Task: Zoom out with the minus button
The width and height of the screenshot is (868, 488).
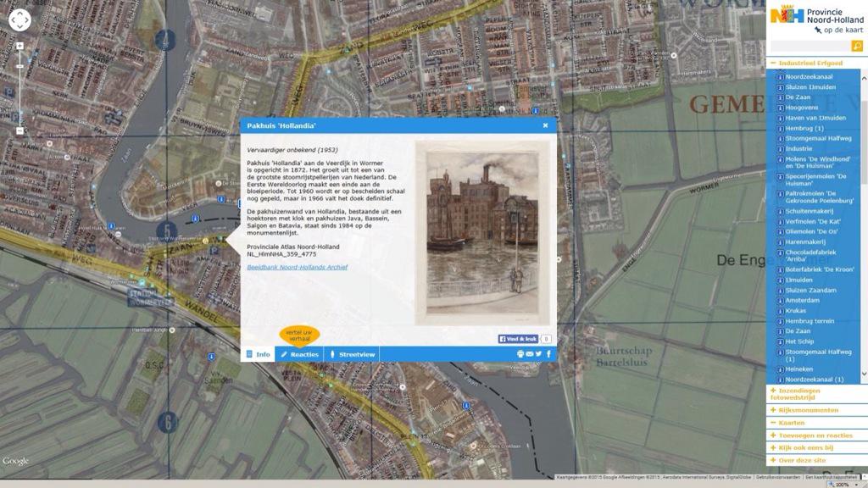Action: coord(20,131)
